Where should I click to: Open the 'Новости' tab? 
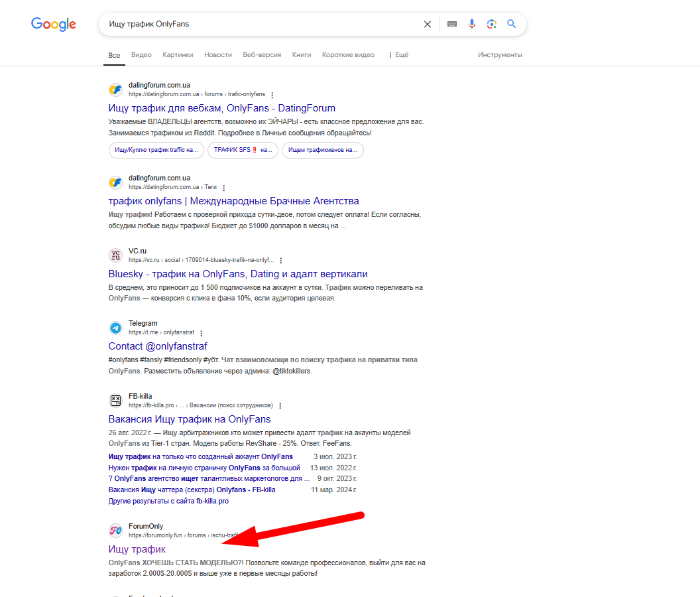pyautogui.click(x=218, y=54)
